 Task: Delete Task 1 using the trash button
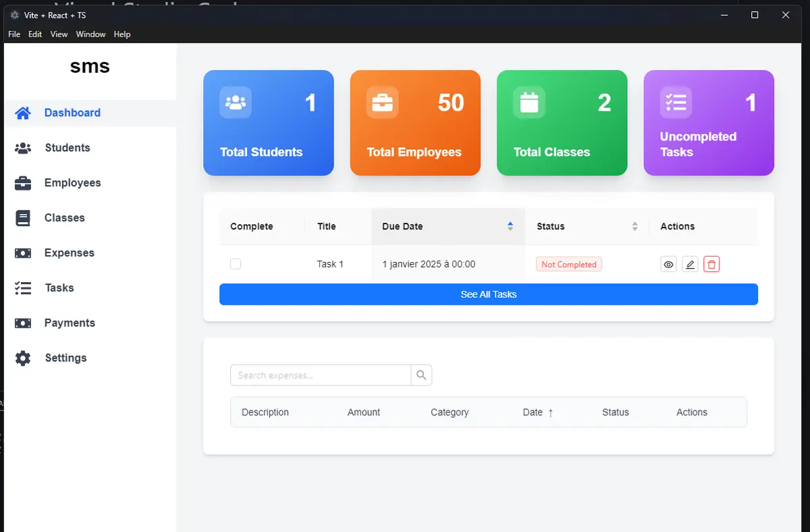[x=711, y=264]
